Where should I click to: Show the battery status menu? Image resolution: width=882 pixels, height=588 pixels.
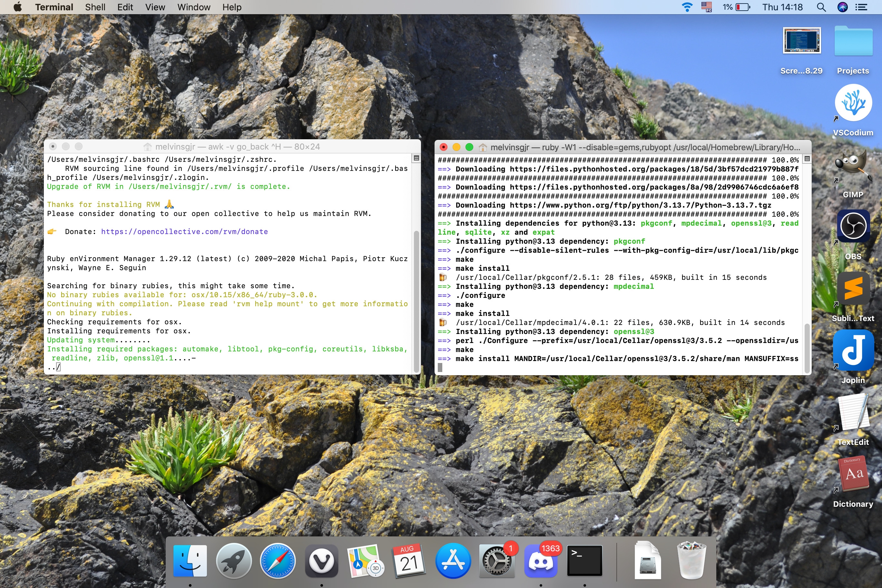coord(742,7)
